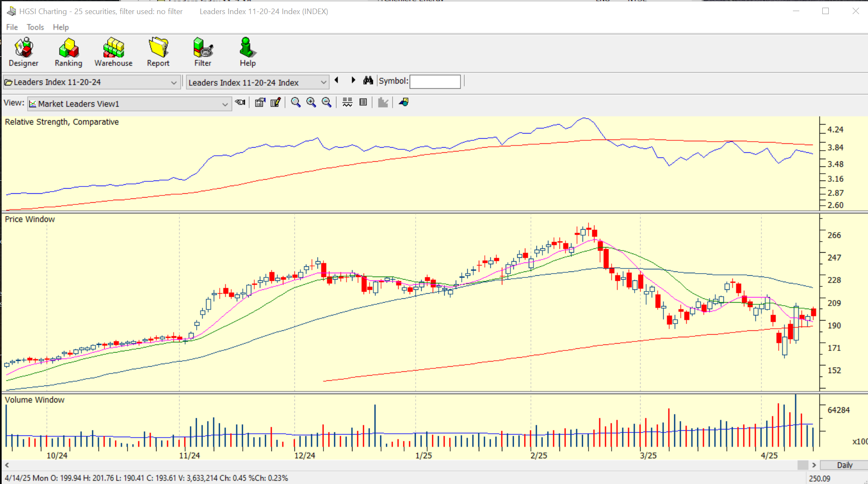
Task: Click the colored shapes drawing icon
Action: [x=404, y=102]
